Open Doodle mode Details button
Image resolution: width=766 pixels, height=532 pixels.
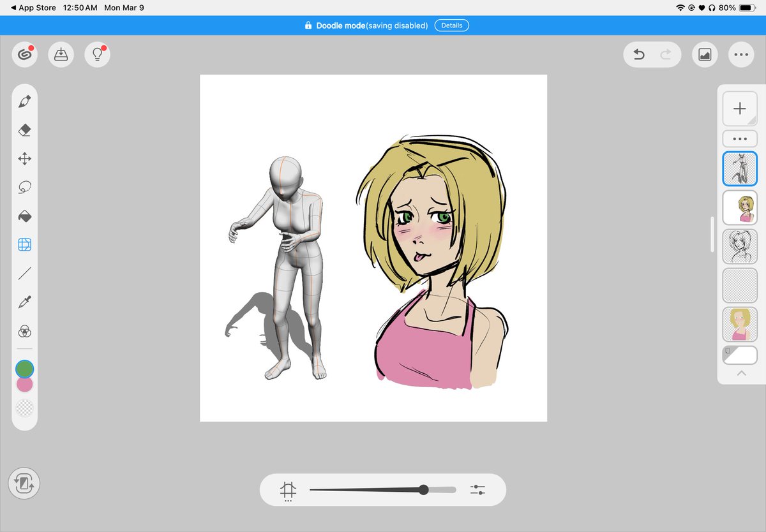pyautogui.click(x=452, y=26)
